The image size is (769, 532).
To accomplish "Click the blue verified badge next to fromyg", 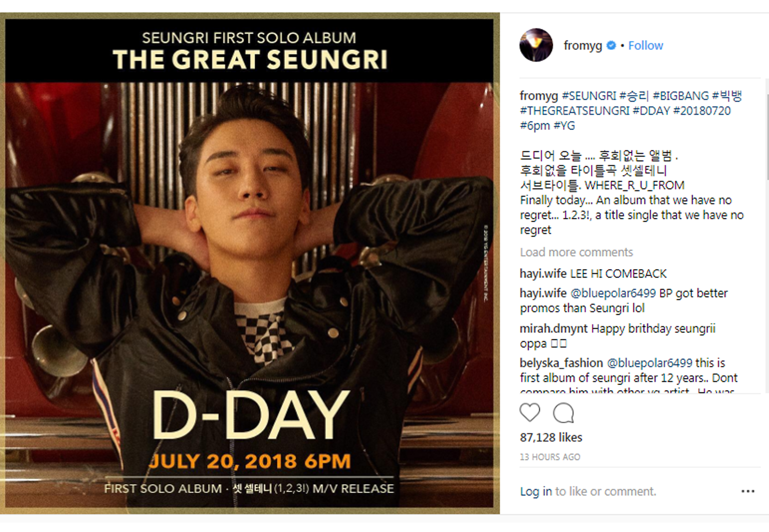I will [x=610, y=45].
